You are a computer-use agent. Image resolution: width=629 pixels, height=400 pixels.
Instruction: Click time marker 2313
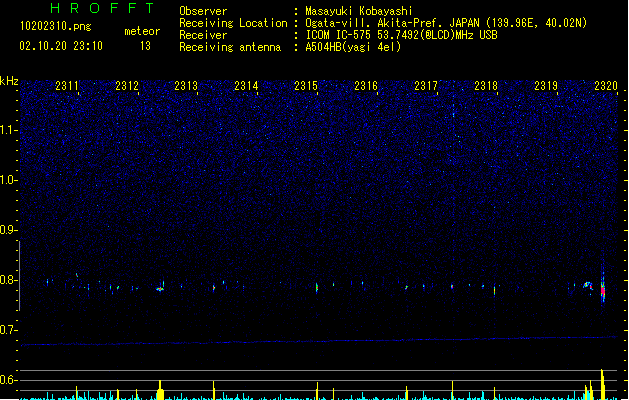[x=186, y=86]
